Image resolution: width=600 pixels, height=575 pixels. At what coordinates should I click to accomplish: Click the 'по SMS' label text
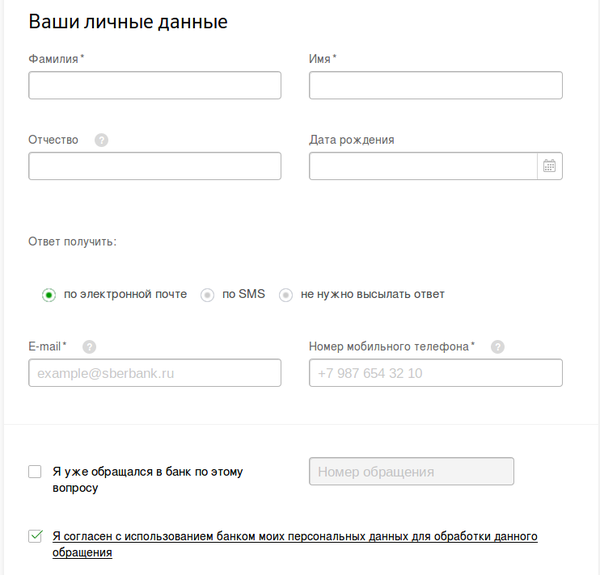pos(243,295)
